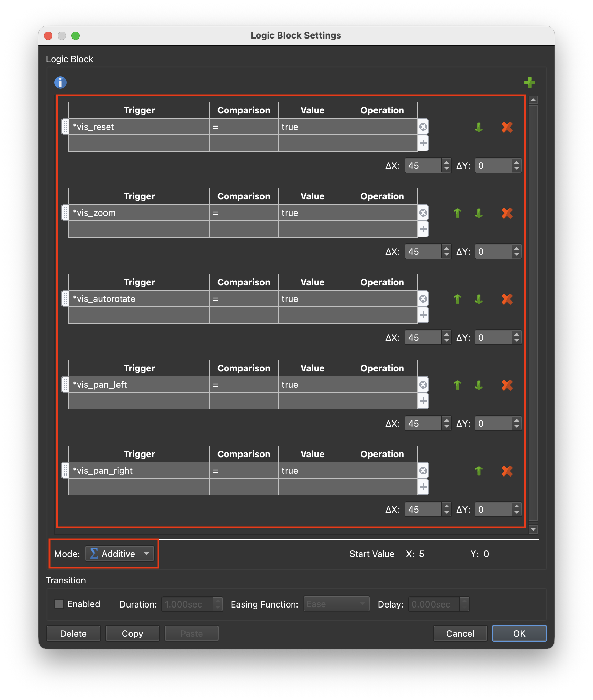Open the Easing Function dropdown
The height and width of the screenshot is (700, 593).
pos(336,604)
